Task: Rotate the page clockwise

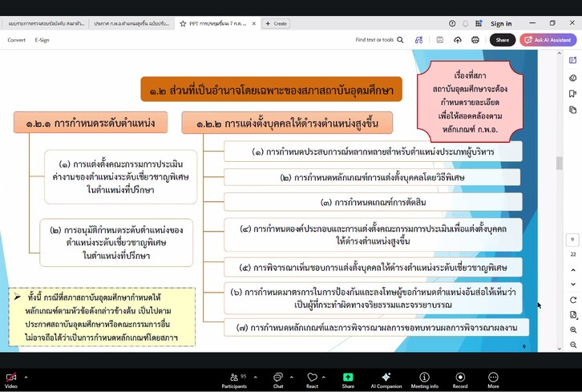Action: click(x=573, y=300)
